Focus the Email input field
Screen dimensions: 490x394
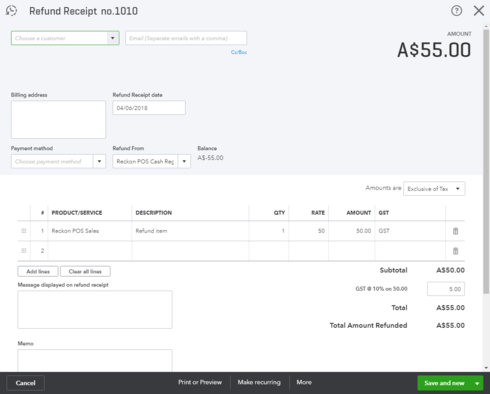pyautogui.click(x=186, y=38)
